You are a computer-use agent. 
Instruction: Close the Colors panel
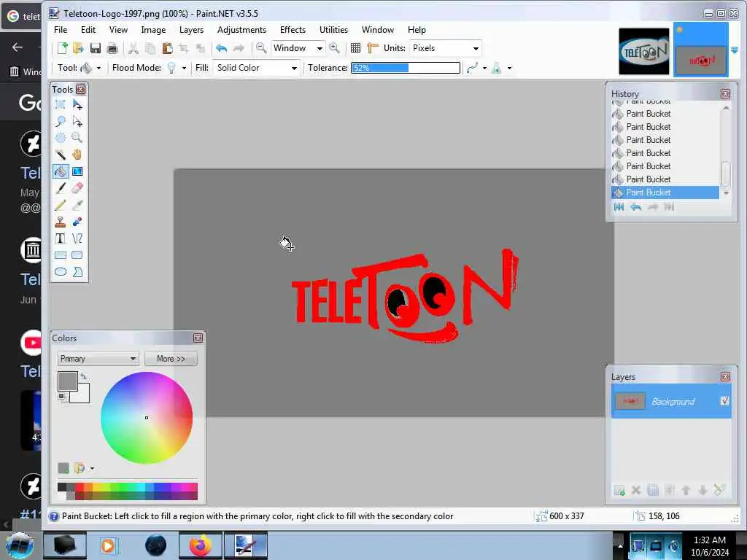[x=198, y=338]
